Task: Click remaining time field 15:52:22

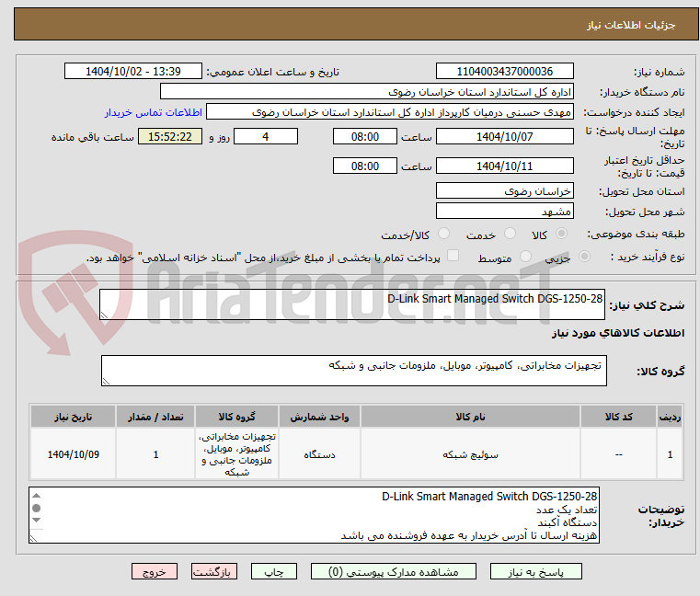Action: (x=170, y=137)
